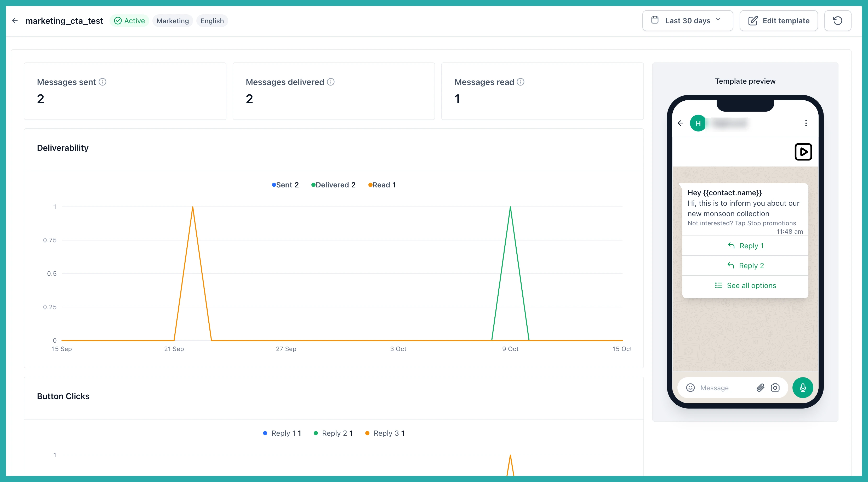
Task: Click the emoji icon in the message bar
Action: [x=690, y=388]
